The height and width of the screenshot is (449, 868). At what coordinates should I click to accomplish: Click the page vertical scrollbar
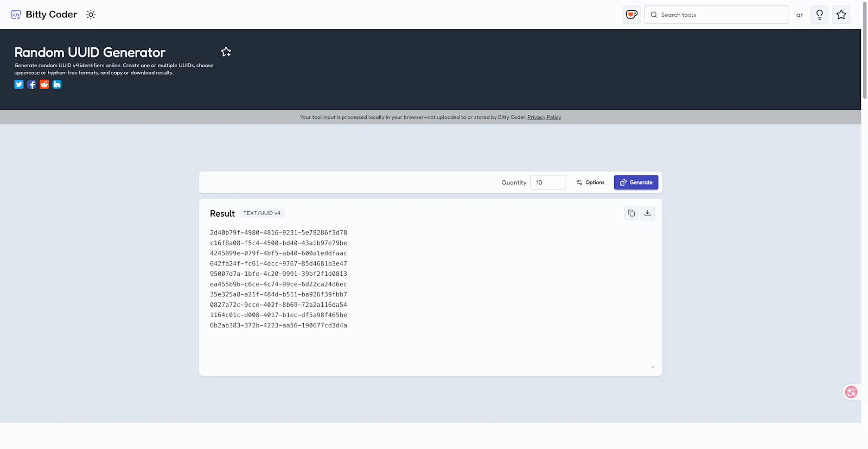pos(865,50)
